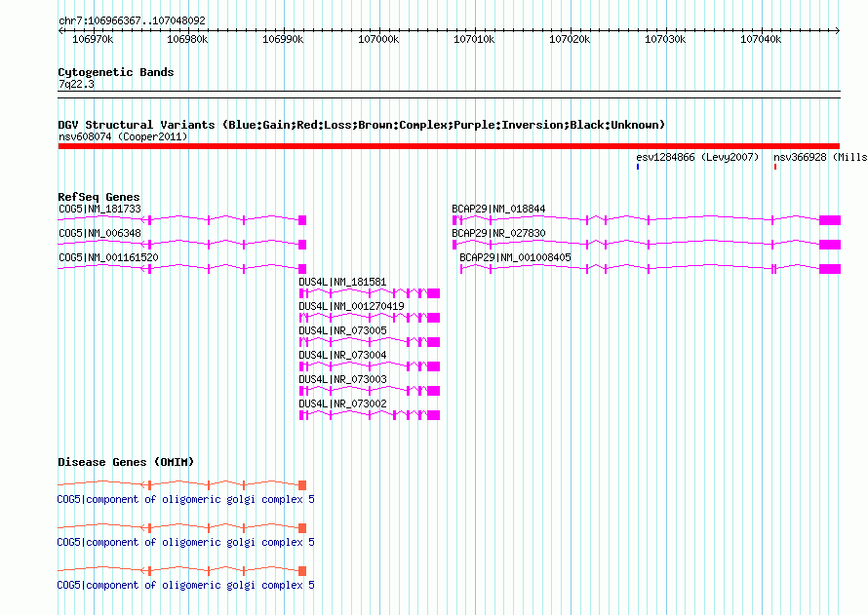The height and width of the screenshot is (615, 868).
Task: Click the RefSeq Genes track title
Action: pos(99,197)
